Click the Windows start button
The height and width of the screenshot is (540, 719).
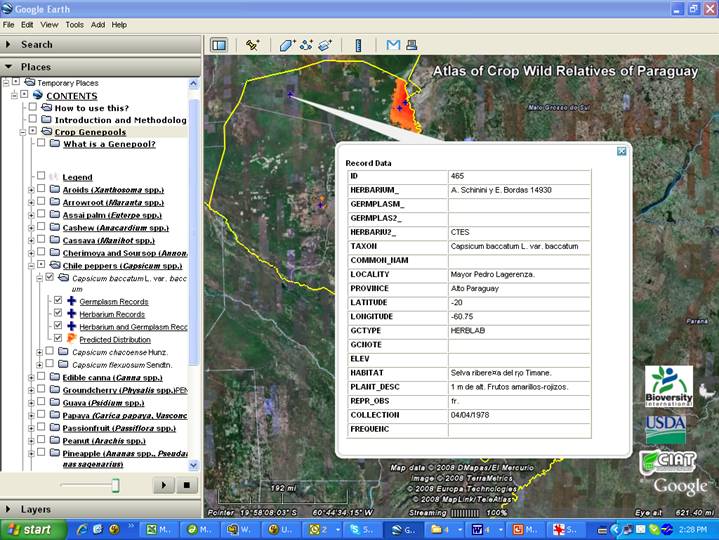coord(31,530)
